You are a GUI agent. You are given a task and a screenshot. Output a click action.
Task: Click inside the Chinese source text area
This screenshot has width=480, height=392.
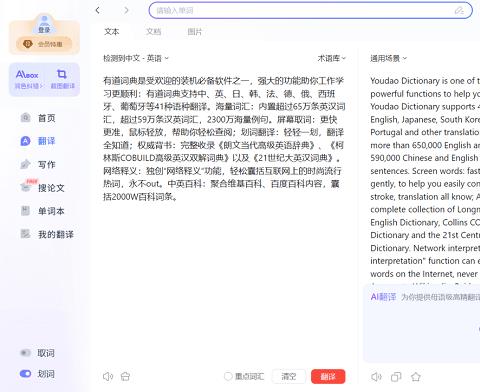[224, 138]
